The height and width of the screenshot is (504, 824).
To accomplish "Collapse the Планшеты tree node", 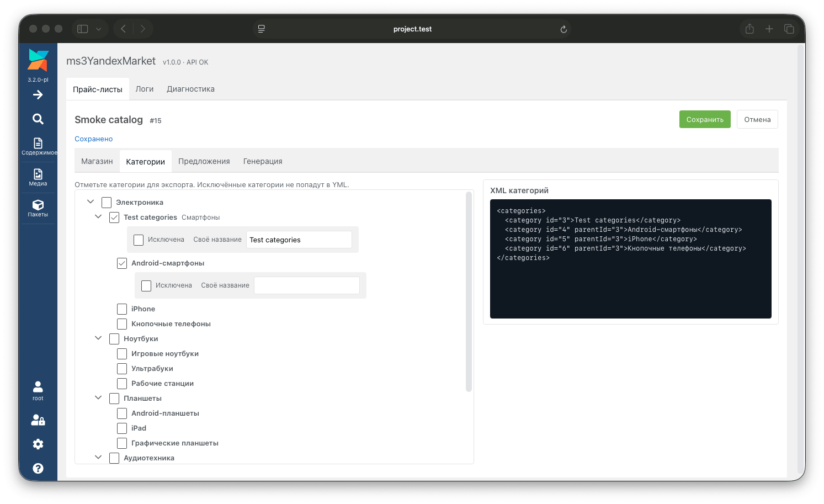I will [98, 398].
